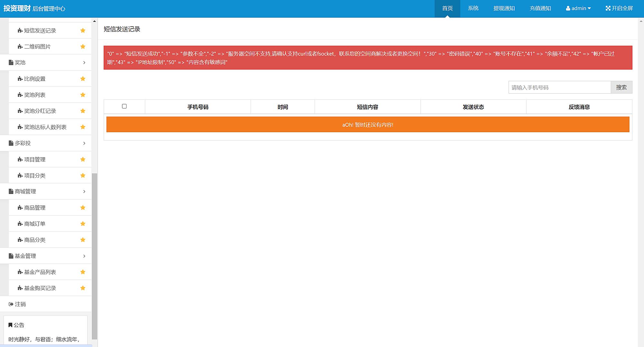Click the puzzle icon beside 项目管理
Screen dimensions: 644x347
(20, 160)
